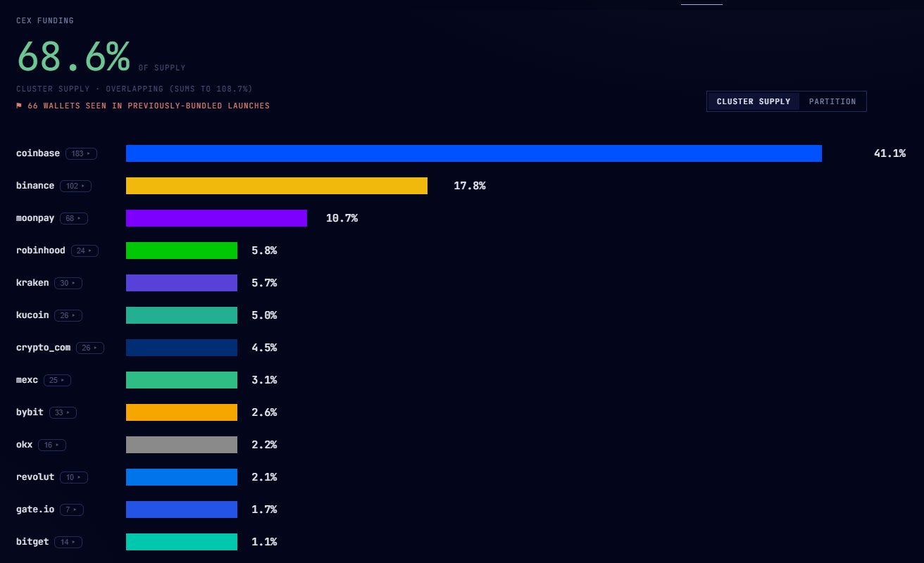
Task: Switch to the Cluster Supply view
Action: [754, 101]
